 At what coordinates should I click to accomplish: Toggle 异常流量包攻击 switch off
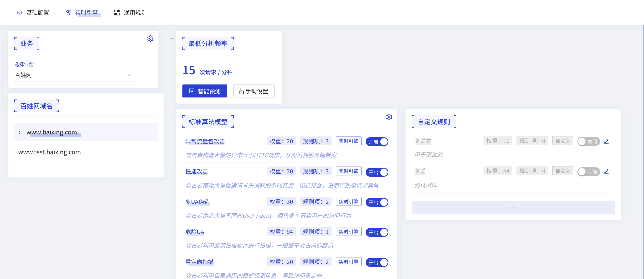pos(377,142)
